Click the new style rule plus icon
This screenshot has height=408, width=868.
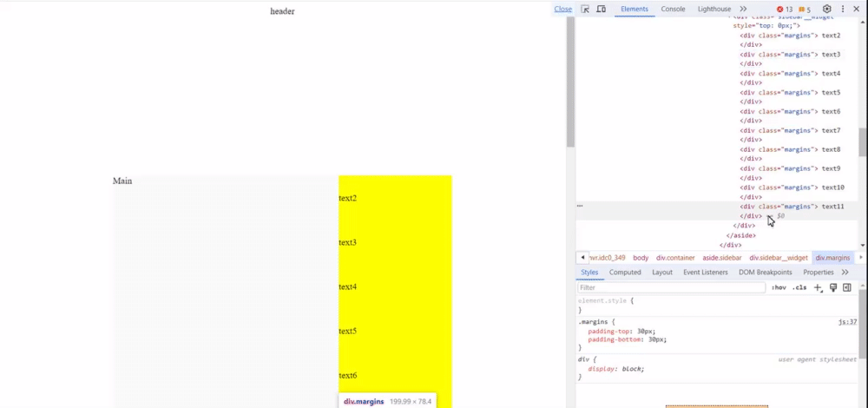[x=819, y=288]
